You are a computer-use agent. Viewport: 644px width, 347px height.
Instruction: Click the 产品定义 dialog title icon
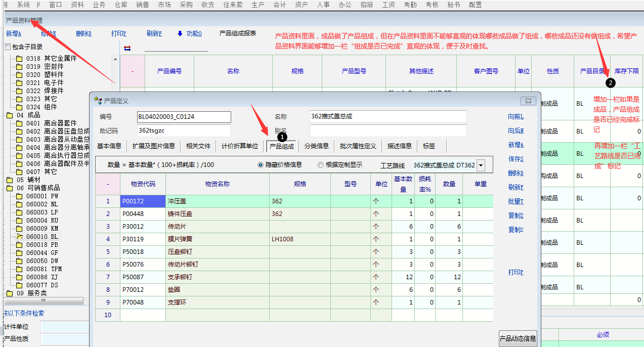coord(98,101)
